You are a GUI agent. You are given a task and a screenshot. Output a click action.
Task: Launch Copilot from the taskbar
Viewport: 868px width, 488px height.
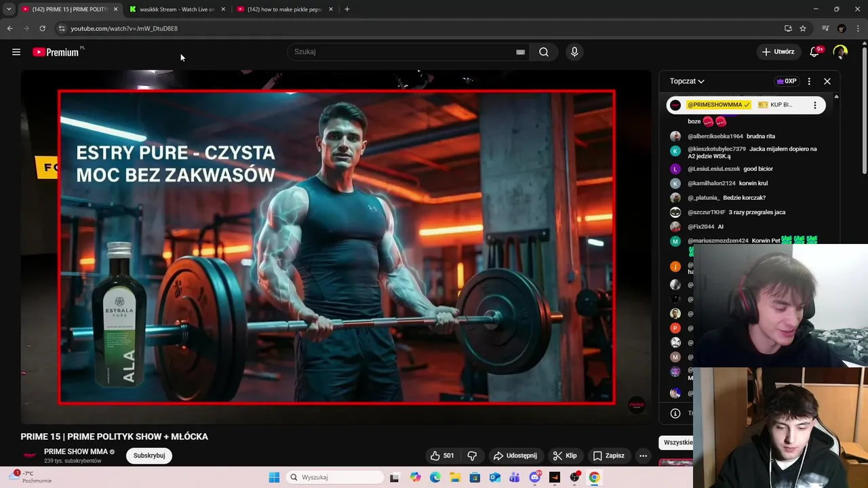coord(415,477)
